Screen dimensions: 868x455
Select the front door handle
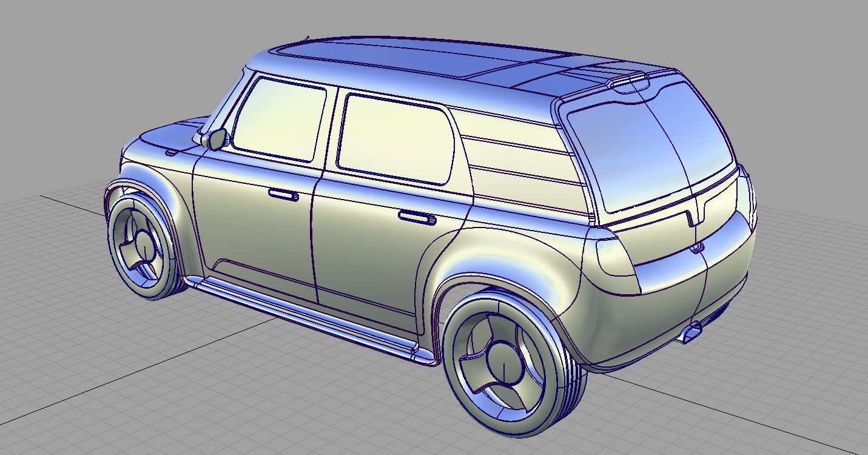283,194
